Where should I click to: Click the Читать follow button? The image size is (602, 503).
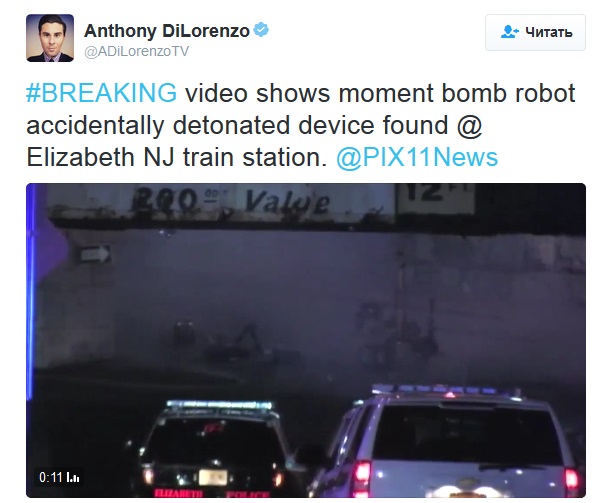(535, 32)
